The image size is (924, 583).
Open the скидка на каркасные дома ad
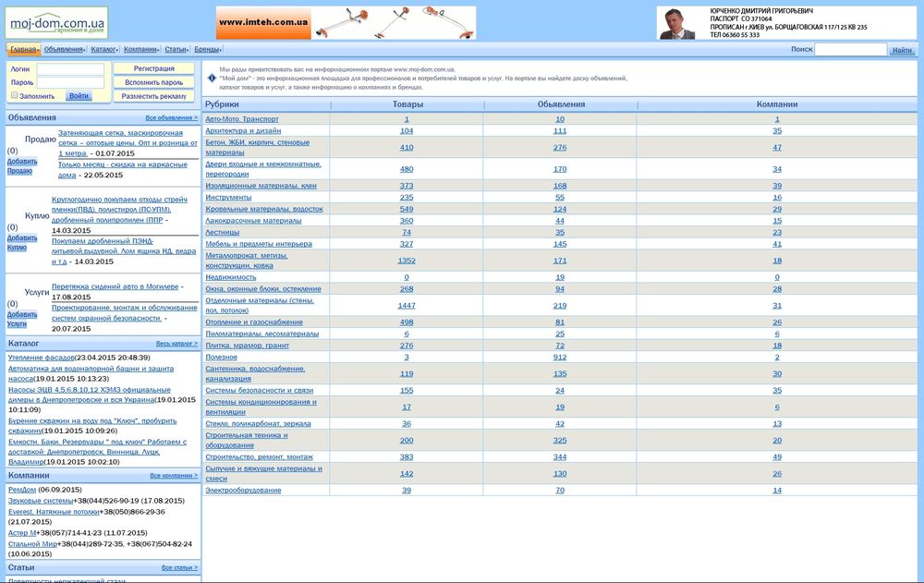(123, 170)
